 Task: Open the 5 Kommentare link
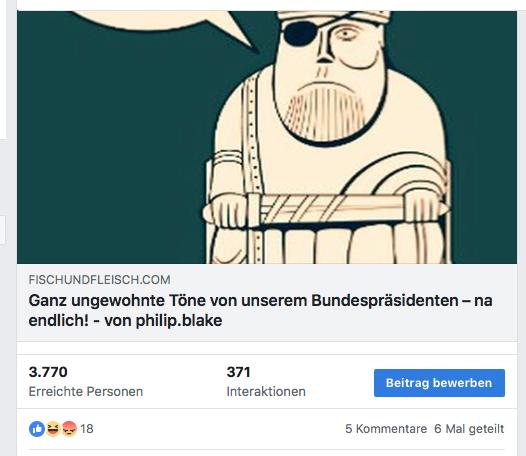386,429
